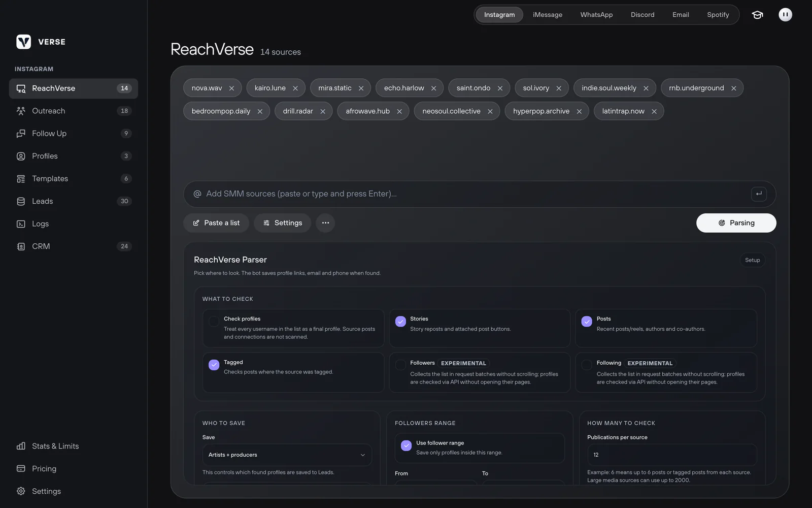Click the Setup button in the parser panel
The width and height of the screenshot is (812, 508).
(x=752, y=260)
